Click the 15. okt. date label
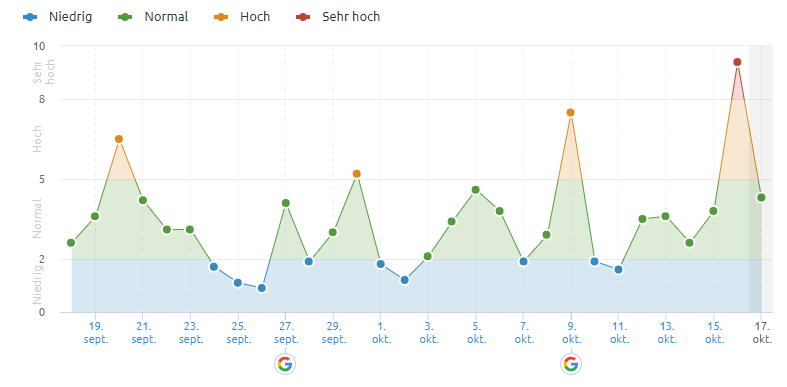Screen dimensions: 787x387 click(x=715, y=333)
